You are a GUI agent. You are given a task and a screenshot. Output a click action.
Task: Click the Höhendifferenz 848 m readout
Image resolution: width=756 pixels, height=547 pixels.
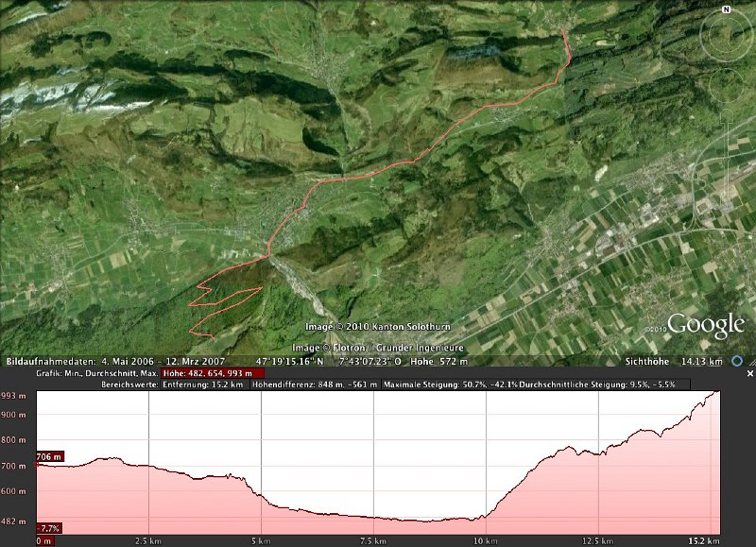316,385
